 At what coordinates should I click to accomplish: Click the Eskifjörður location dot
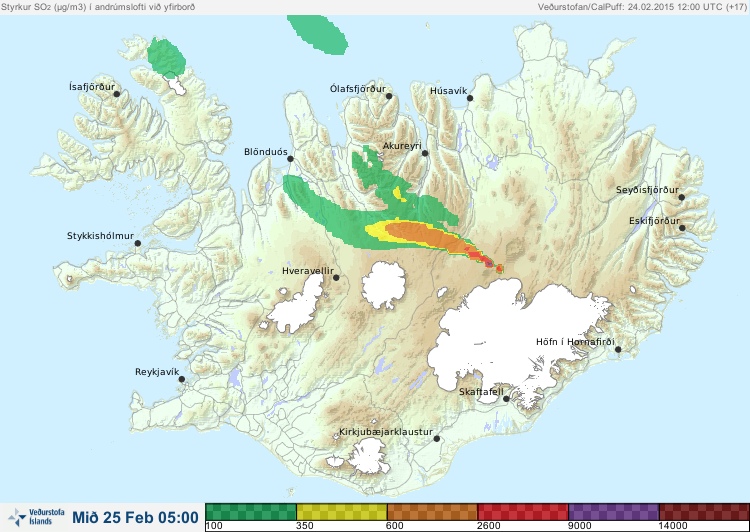click(682, 228)
